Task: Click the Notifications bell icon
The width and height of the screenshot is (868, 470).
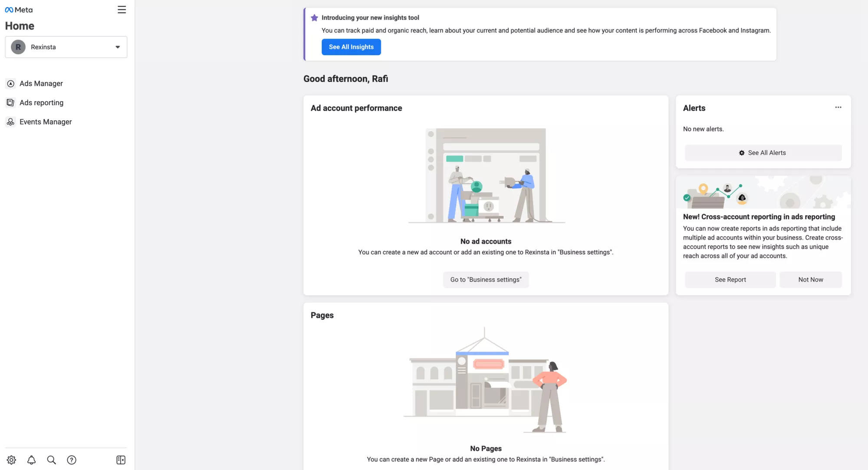Action: click(x=31, y=460)
